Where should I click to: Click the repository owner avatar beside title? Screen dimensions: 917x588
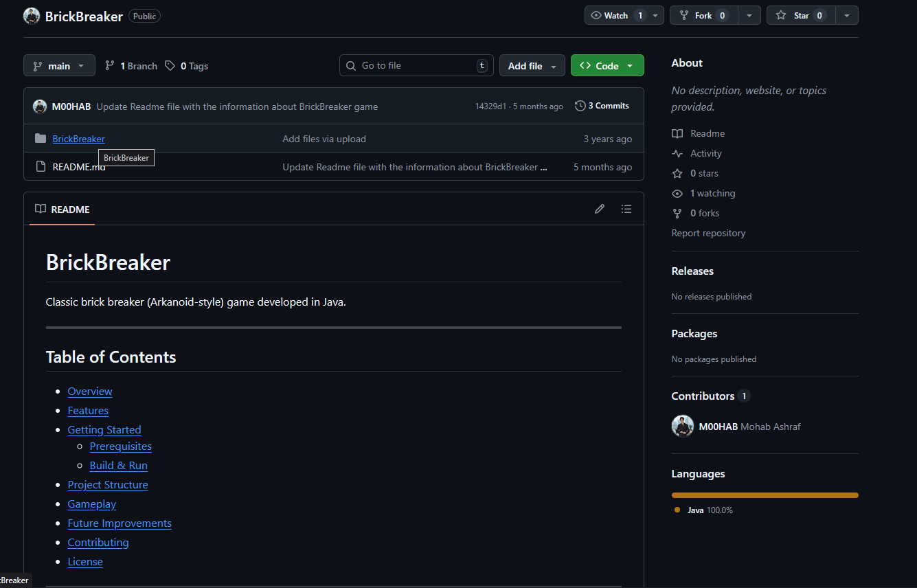pos(32,16)
